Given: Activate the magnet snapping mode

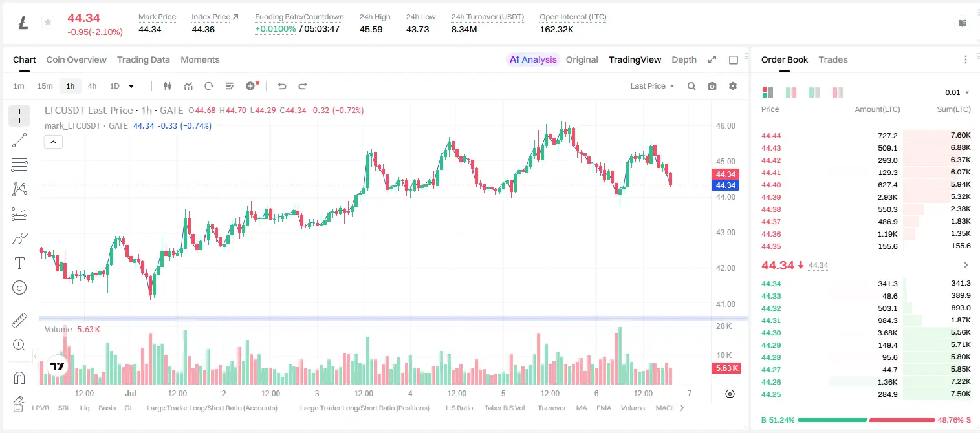Looking at the screenshot, I should (19, 378).
